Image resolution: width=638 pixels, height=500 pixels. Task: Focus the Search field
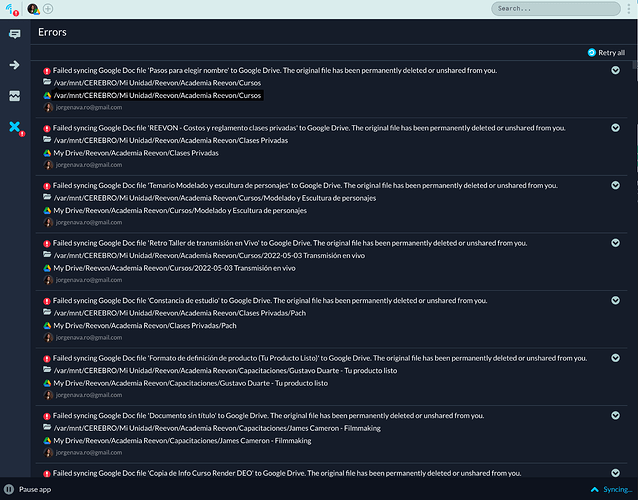pyautogui.click(x=562, y=9)
